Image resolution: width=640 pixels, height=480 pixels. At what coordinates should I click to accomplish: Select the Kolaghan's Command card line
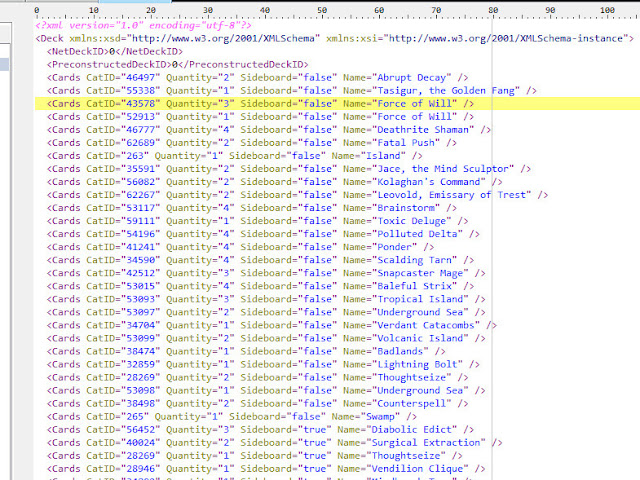[274, 182]
